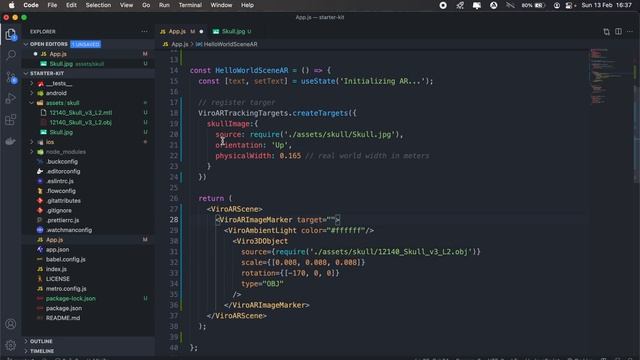
Task: Open the Accounts menu icon
Action: tap(11, 324)
